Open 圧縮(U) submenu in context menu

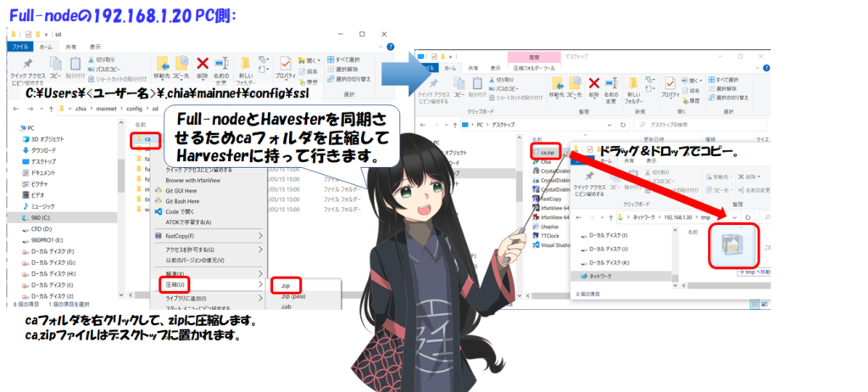tap(210, 284)
